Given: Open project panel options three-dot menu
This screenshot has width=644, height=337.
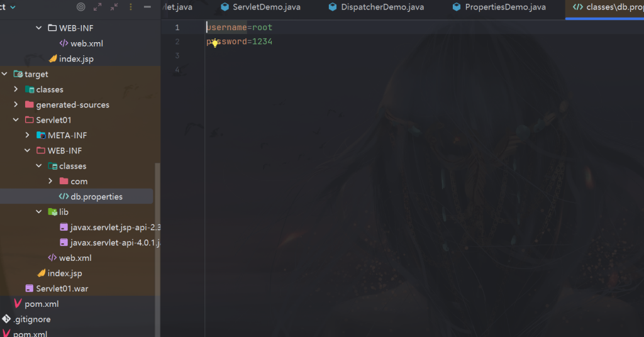Looking at the screenshot, I should (130, 7).
